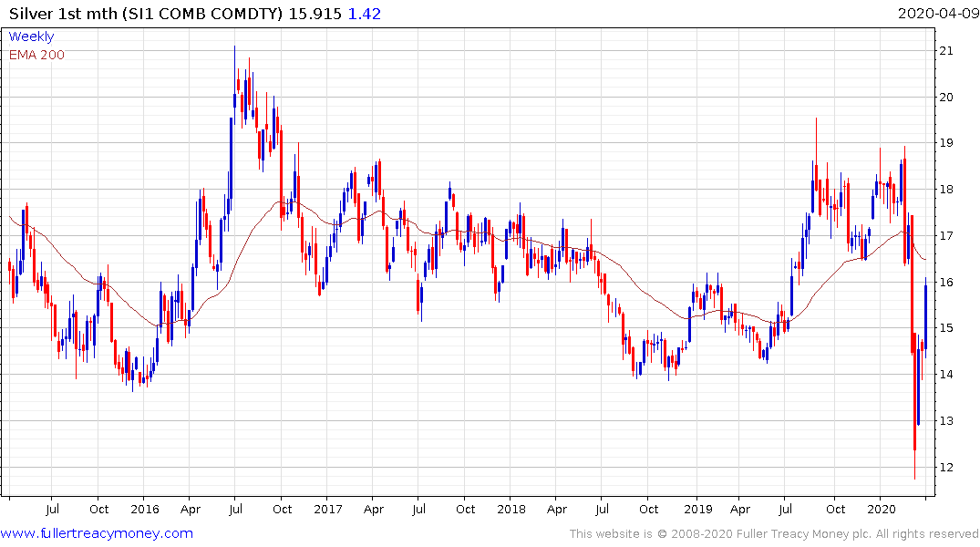Viewport: 980px width, 547px height.
Task: Select the y-axis label 16
Action: [946, 282]
